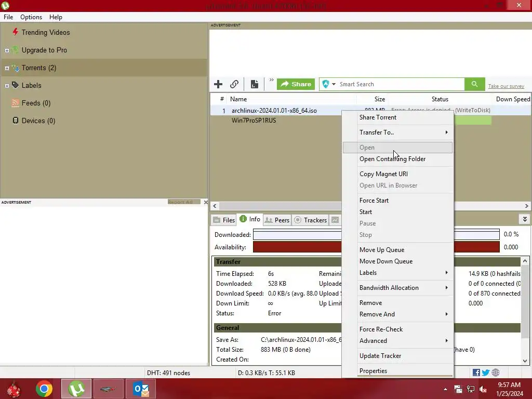Choose Properties in context menu
Viewport: 532px width, 399px height.
(397, 370)
